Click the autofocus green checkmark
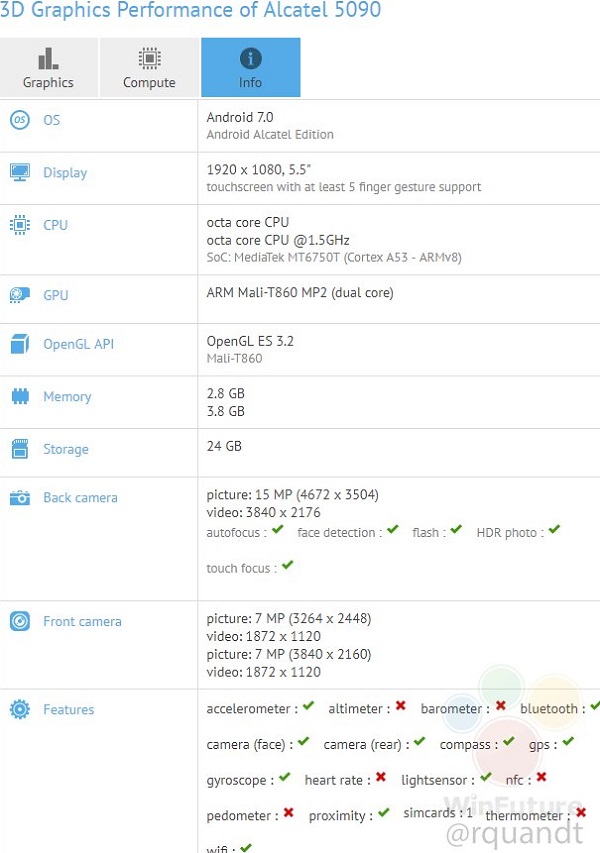Image resolution: width=600 pixels, height=853 pixels. point(279,531)
